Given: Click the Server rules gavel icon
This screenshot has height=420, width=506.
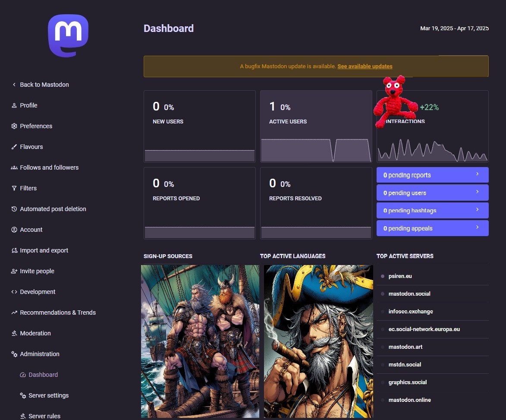Looking at the screenshot, I should point(22,416).
